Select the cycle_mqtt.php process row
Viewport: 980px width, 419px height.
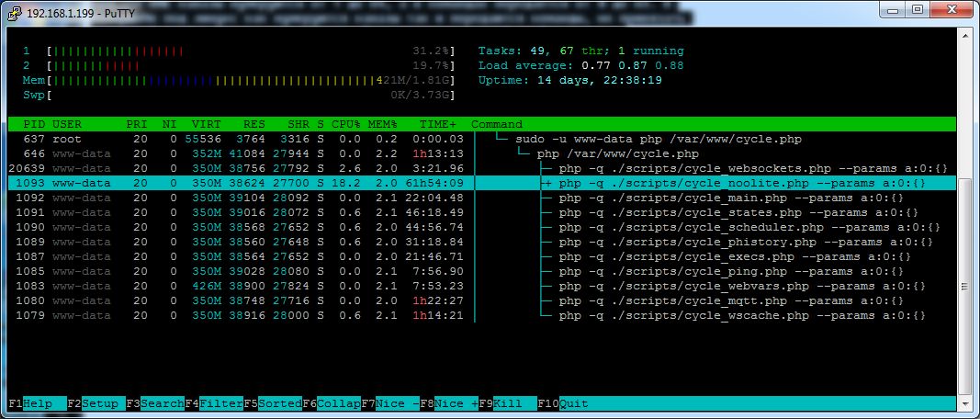[482, 300]
